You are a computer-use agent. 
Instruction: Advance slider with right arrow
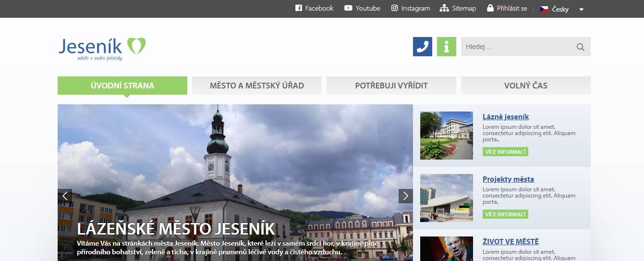tap(406, 196)
